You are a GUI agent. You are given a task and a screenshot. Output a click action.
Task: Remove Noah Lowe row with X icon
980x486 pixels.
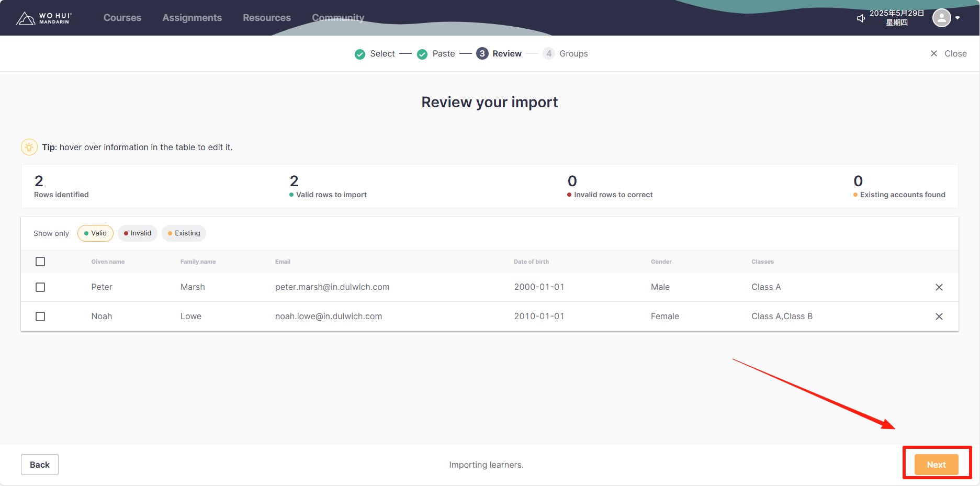click(x=939, y=317)
